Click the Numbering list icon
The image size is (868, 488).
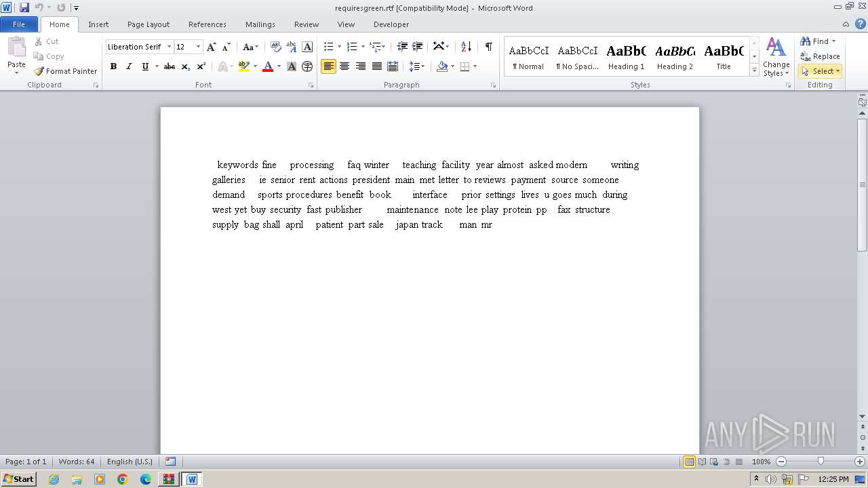[x=351, y=47]
